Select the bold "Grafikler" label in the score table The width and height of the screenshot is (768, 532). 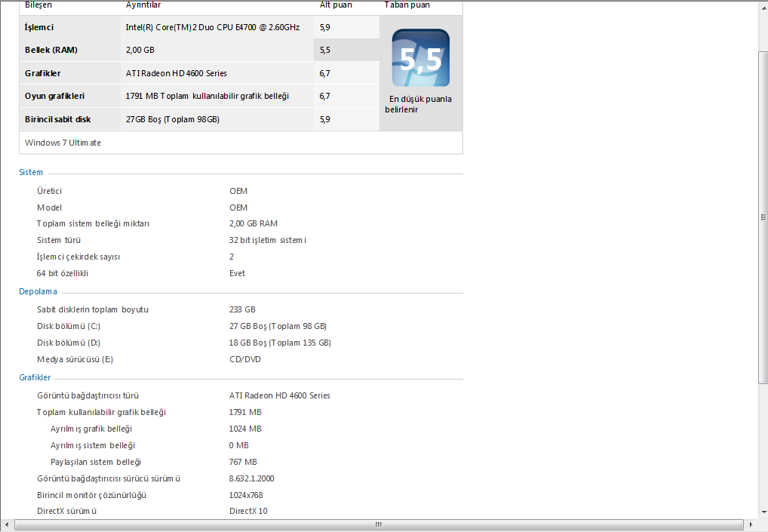coord(42,73)
